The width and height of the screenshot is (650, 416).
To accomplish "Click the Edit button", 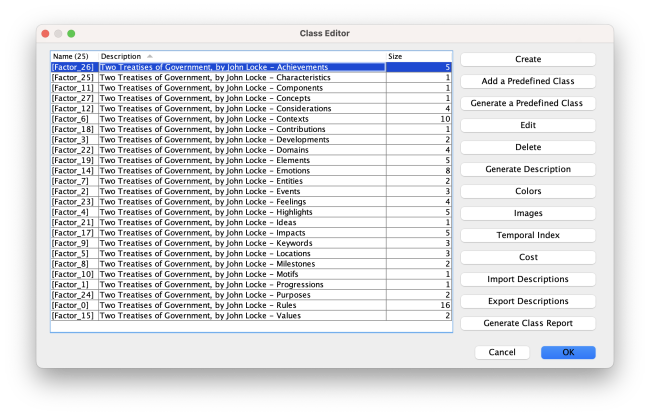I will (x=528, y=125).
